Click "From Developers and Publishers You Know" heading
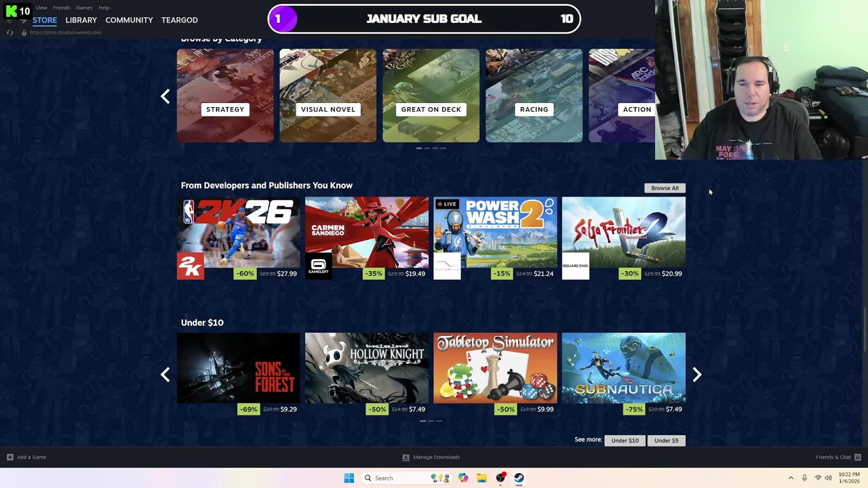The height and width of the screenshot is (488, 868). pos(267,185)
